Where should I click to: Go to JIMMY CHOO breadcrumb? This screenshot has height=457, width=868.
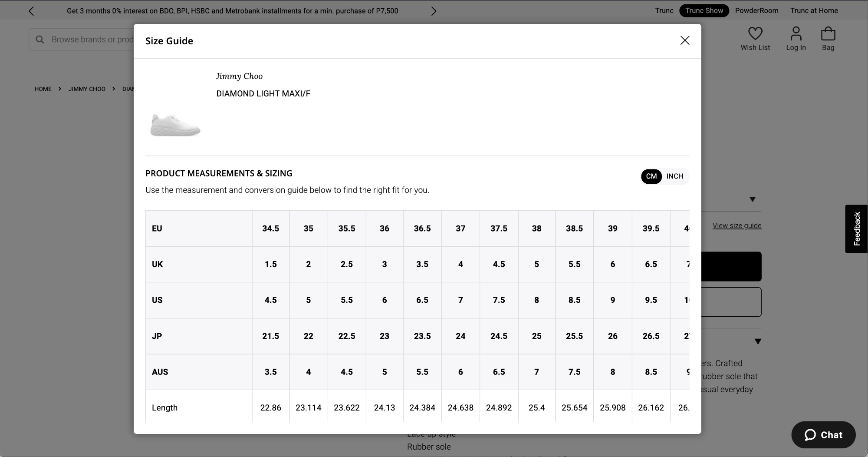tap(87, 89)
